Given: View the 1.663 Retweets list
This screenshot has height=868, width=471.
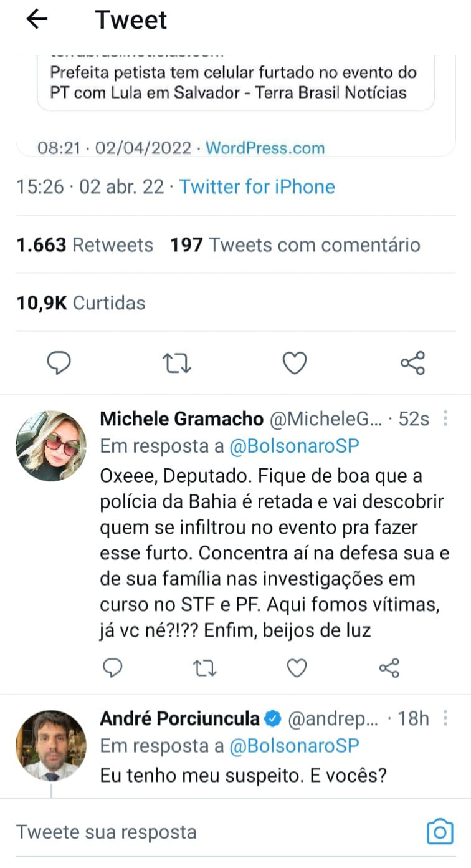Looking at the screenshot, I should coord(85,245).
